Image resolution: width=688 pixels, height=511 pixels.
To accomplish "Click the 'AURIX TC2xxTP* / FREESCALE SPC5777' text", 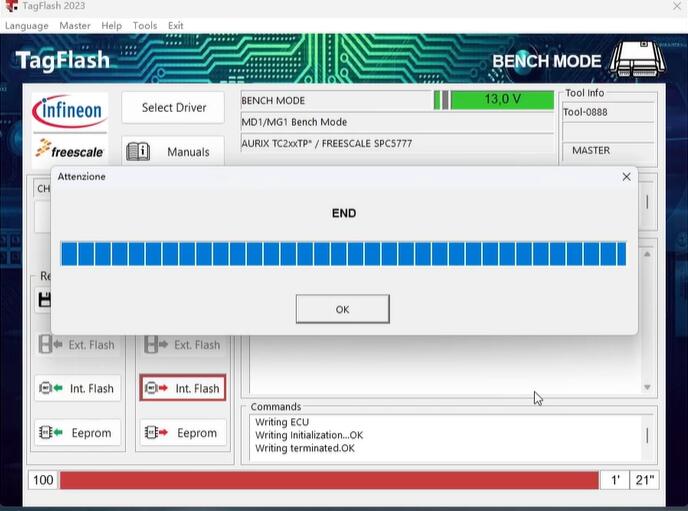I will pyautogui.click(x=326, y=143).
